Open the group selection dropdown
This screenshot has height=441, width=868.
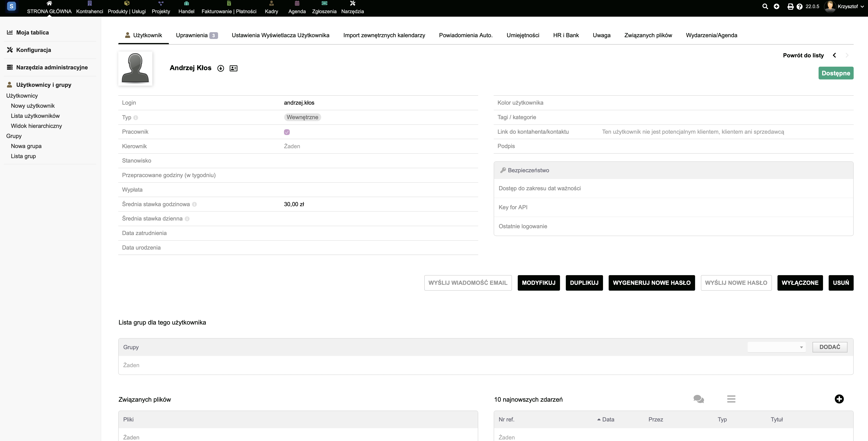(x=776, y=347)
